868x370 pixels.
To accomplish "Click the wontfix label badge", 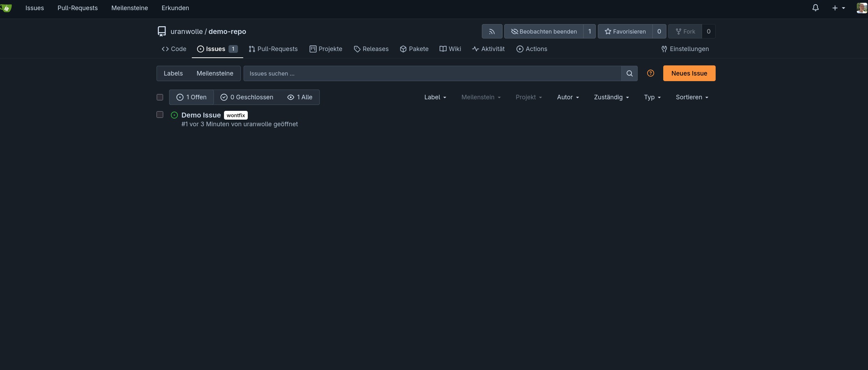I will tap(236, 115).
